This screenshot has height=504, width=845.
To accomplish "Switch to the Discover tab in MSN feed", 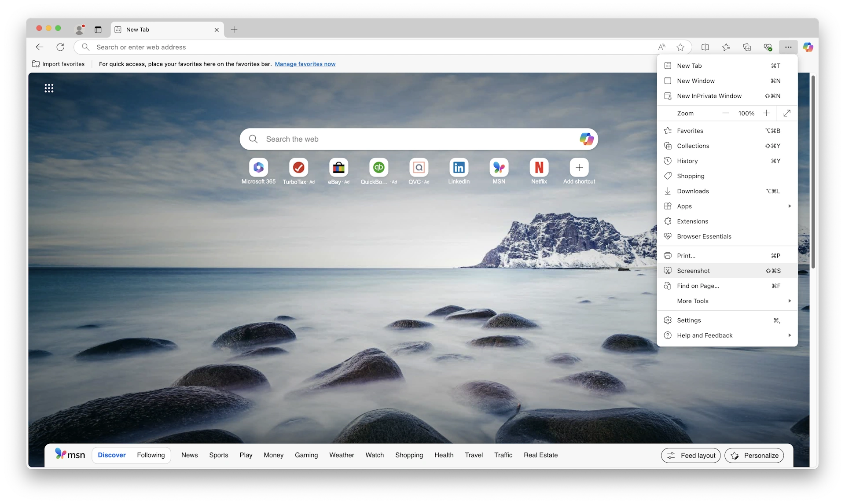I will 111,455.
